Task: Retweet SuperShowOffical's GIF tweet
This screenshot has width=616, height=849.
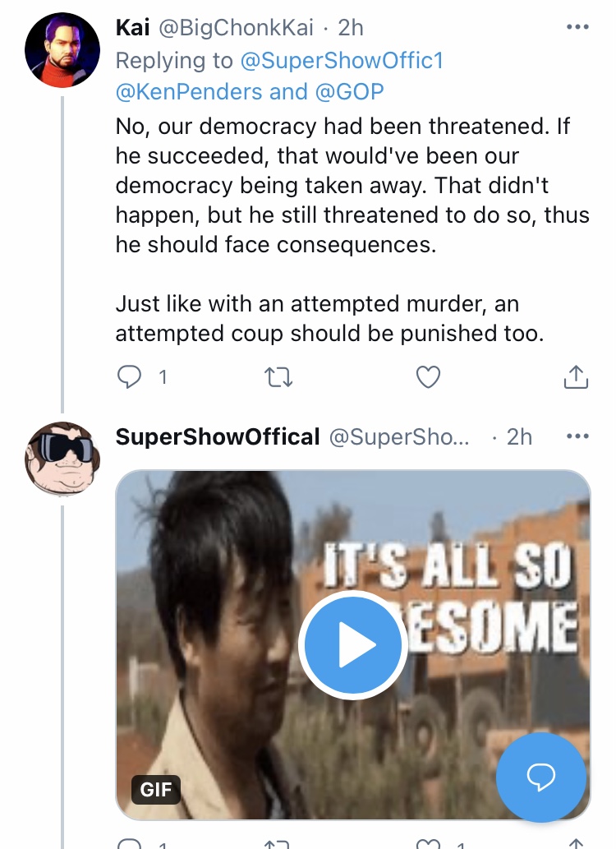Action: coord(278,843)
